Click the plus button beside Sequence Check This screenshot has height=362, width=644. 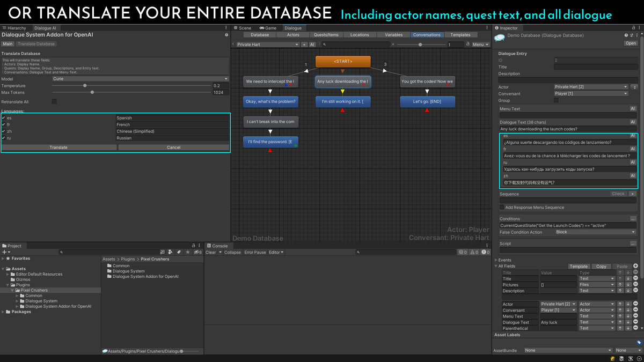(632, 194)
